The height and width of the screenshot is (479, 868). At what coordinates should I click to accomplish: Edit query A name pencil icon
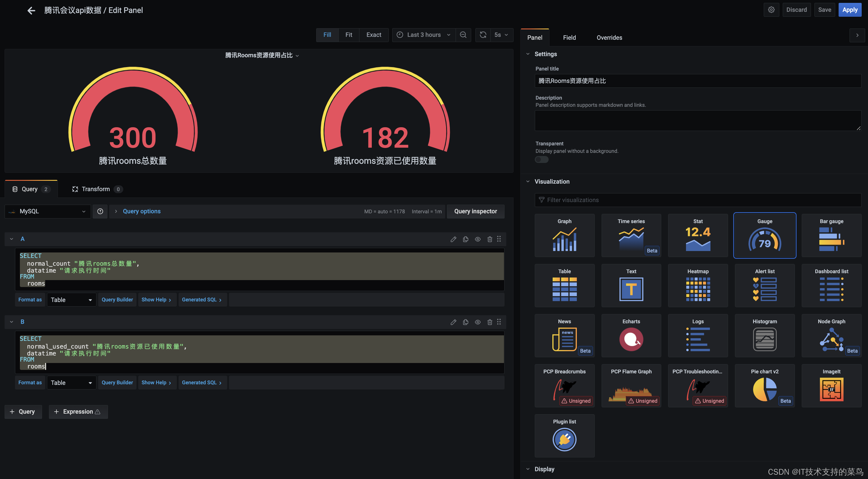coord(453,239)
